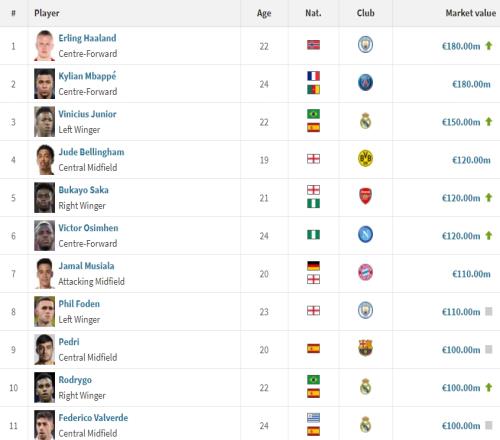Screen dimensions: 500x440
Task: Click the Borussia Dortmund club logo
Action: (365, 159)
